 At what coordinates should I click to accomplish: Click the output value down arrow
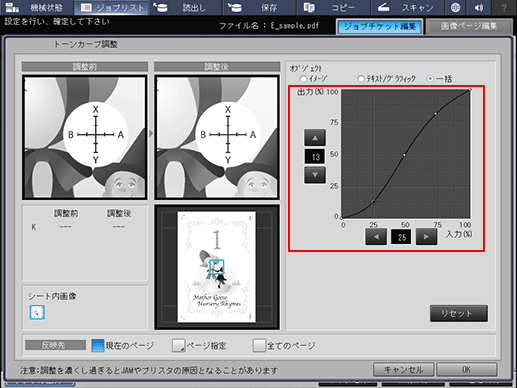click(315, 175)
